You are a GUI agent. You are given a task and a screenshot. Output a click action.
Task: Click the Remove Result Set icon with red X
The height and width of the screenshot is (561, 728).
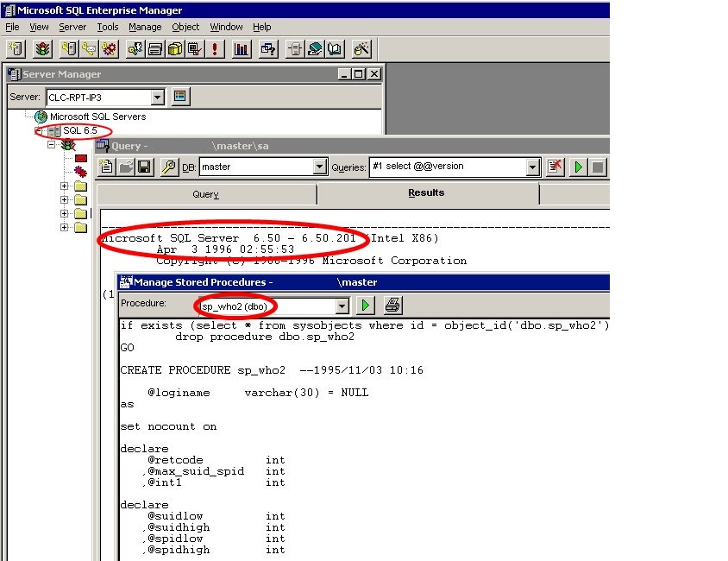pyautogui.click(x=555, y=167)
